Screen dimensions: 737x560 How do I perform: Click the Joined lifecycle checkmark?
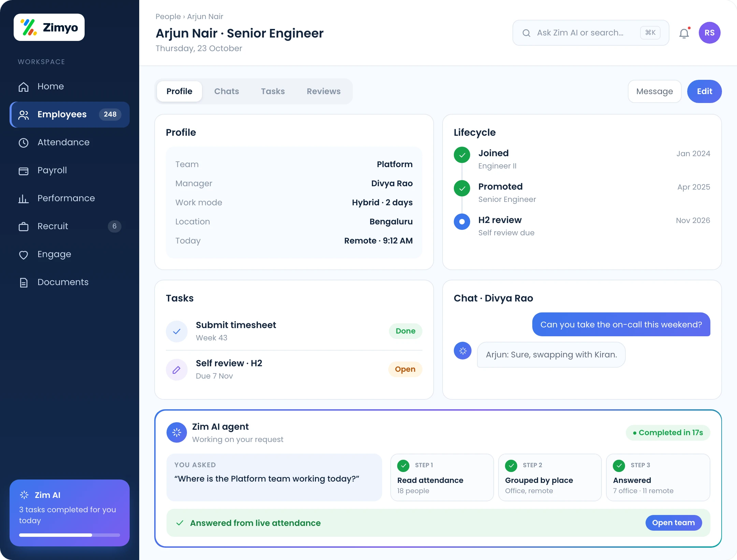tap(462, 155)
